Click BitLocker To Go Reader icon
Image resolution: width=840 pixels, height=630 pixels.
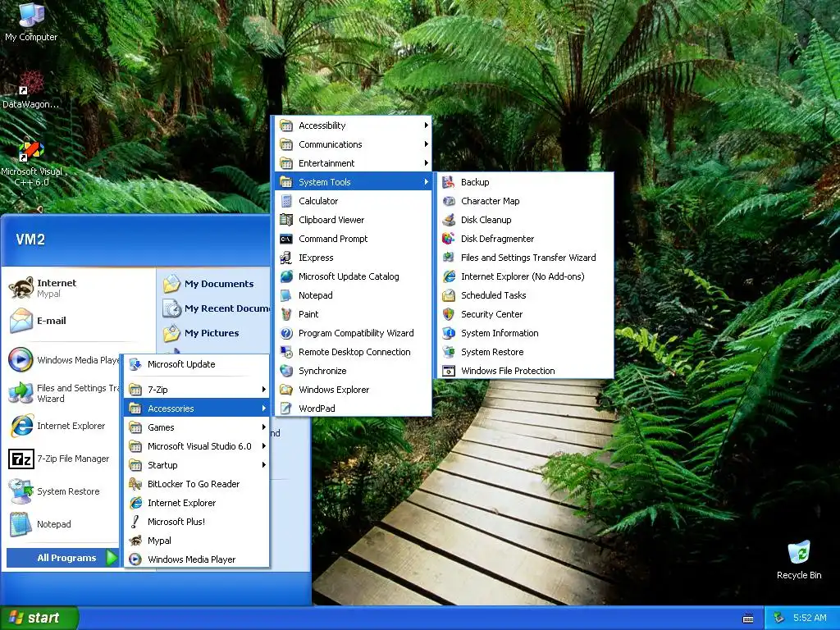tap(135, 484)
